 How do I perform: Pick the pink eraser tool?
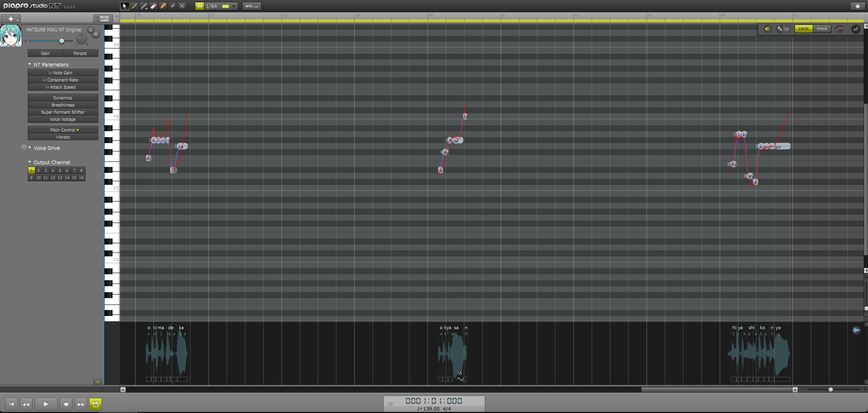(x=153, y=6)
